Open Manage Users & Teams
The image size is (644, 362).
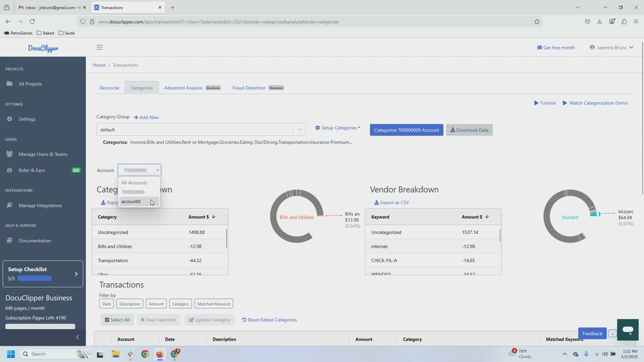coord(43,154)
